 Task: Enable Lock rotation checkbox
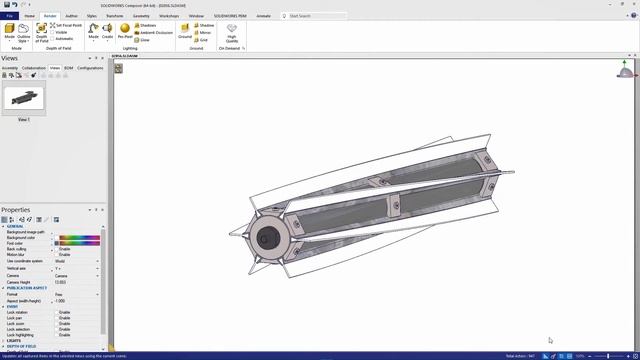pos(57,312)
